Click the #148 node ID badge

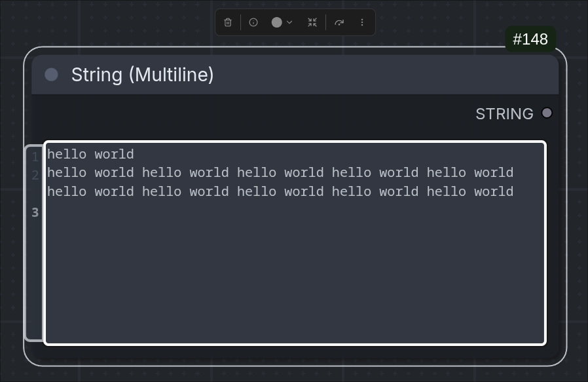pyautogui.click(x=530, y=39)
